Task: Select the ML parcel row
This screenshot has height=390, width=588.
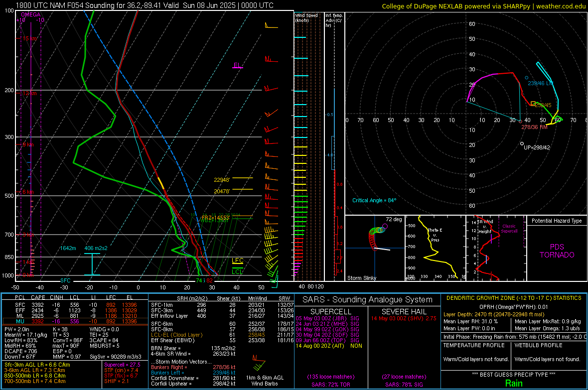Action: pos(75,316)
